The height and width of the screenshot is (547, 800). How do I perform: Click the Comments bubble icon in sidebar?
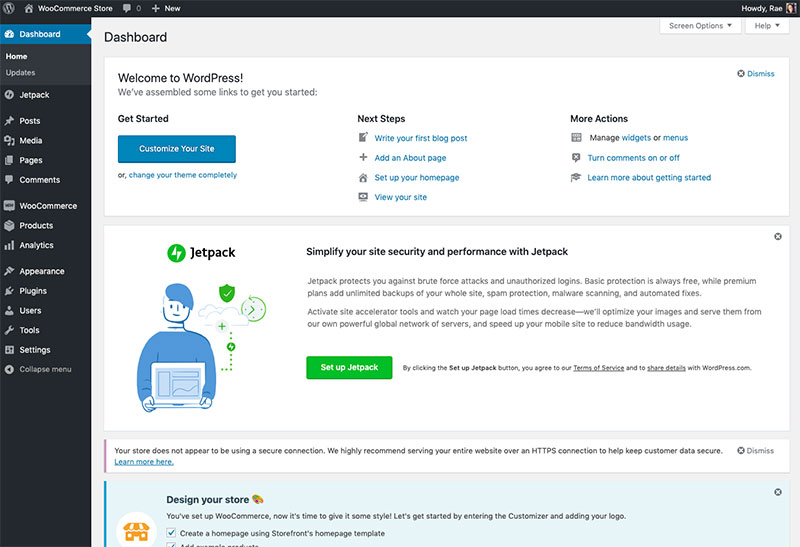coord(9,180)
